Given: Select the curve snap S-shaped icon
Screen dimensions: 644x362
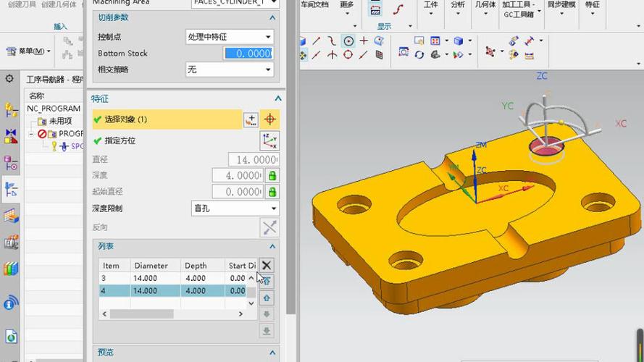Looking at the screenshot, I should tap(332, 41).
